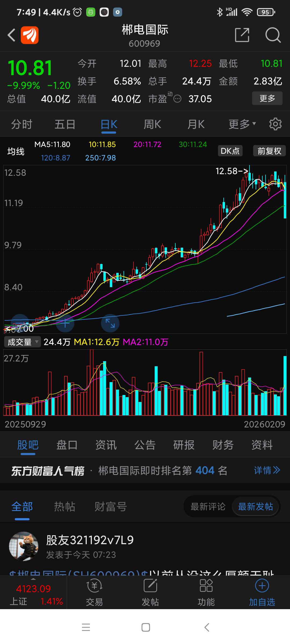The image size is (290, 644).
Task: Open popularity ranking 详情 link
Action: click(x=267, y=470)
